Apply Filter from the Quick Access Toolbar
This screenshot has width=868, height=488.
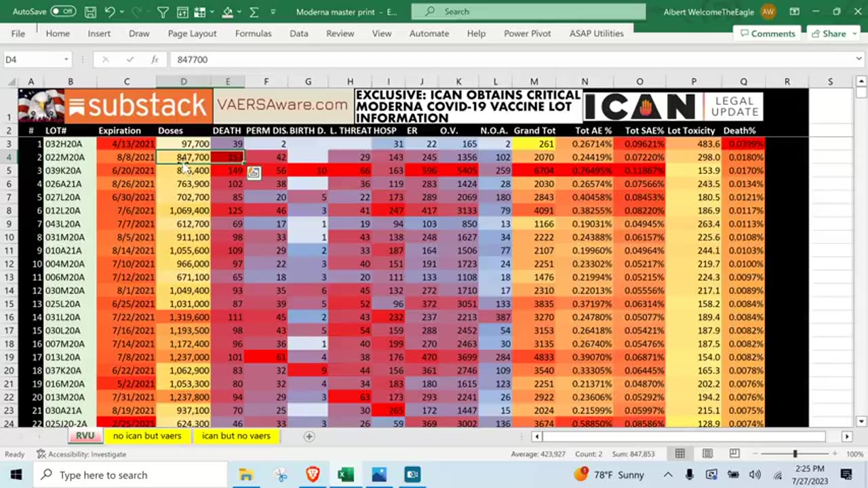tap(163, 12)
